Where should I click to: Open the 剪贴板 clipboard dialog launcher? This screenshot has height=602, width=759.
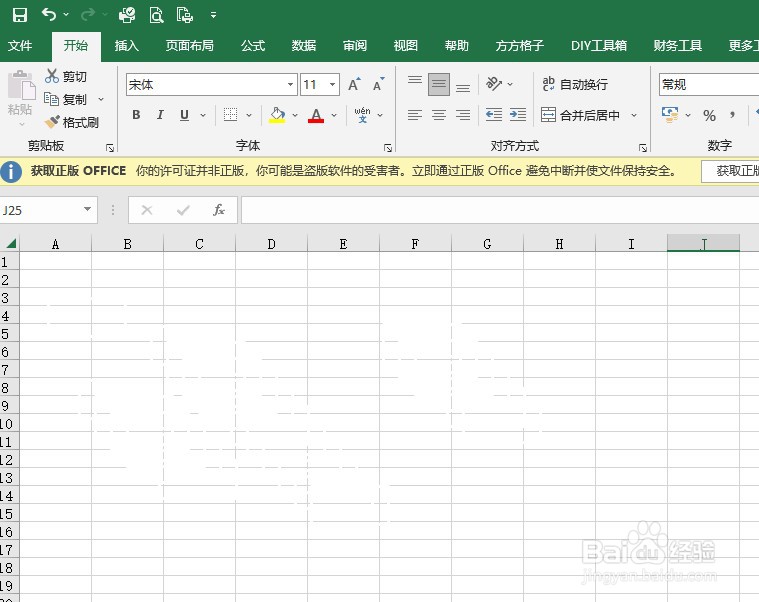pyautogui.click(x=110, y=148)
